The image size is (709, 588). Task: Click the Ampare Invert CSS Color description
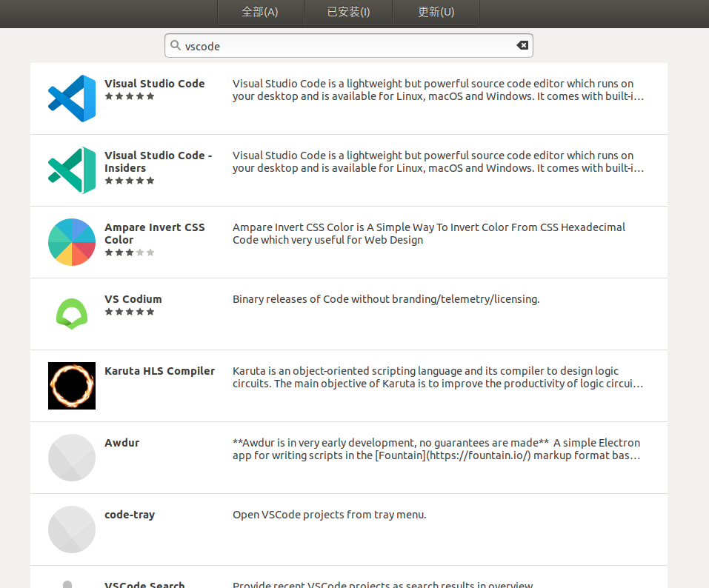tap(429, 234)
